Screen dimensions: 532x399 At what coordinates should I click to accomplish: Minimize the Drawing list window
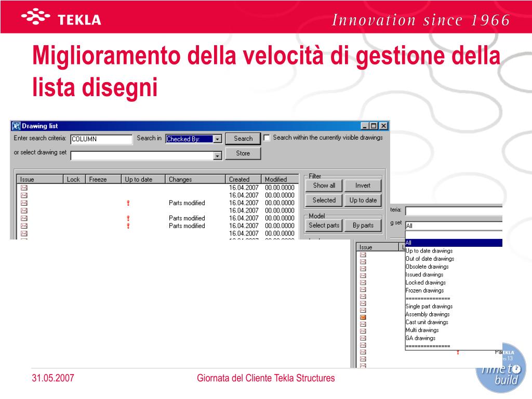pos(365,126)
